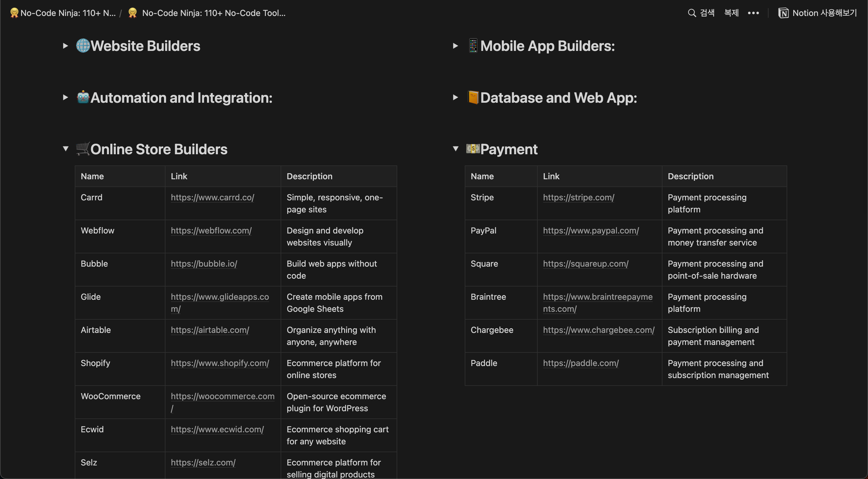Open the https://www.paypal.com/ link
This screenshot has width=868, height=479.
591,230
